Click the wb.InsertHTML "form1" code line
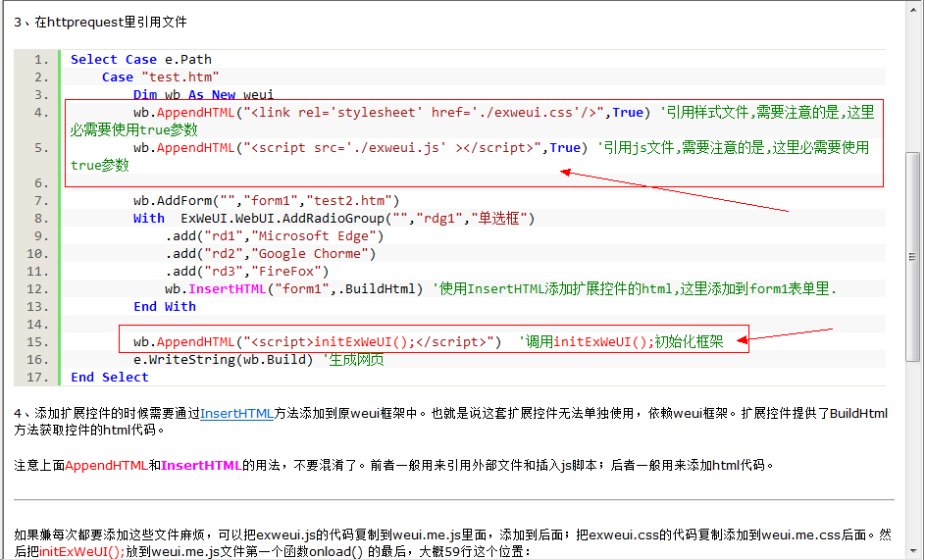 [x=501, y=289]
